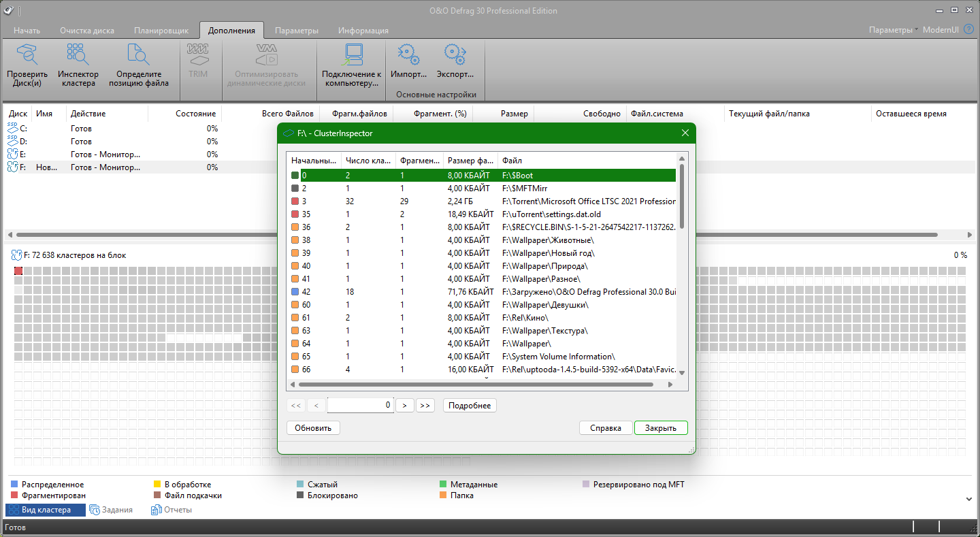Select drive C: in the disk list
980x537 pixels.
point(24,129)
